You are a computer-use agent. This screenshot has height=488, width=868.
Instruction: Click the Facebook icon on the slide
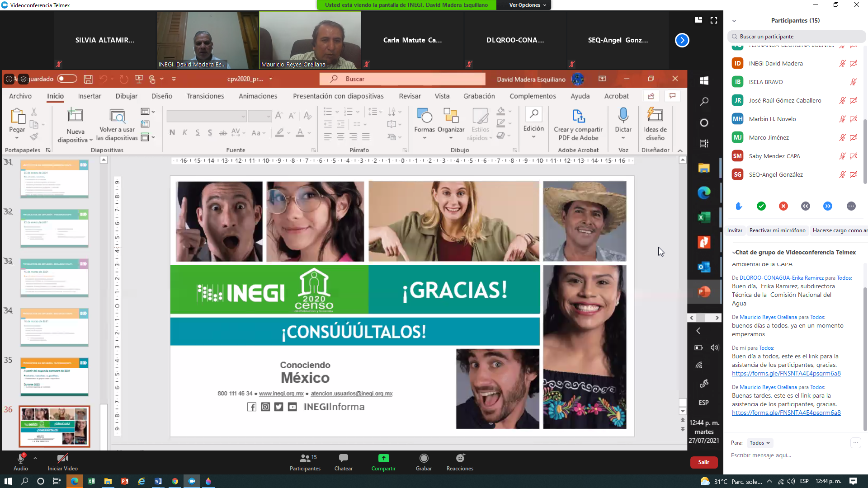pos(252,407)
